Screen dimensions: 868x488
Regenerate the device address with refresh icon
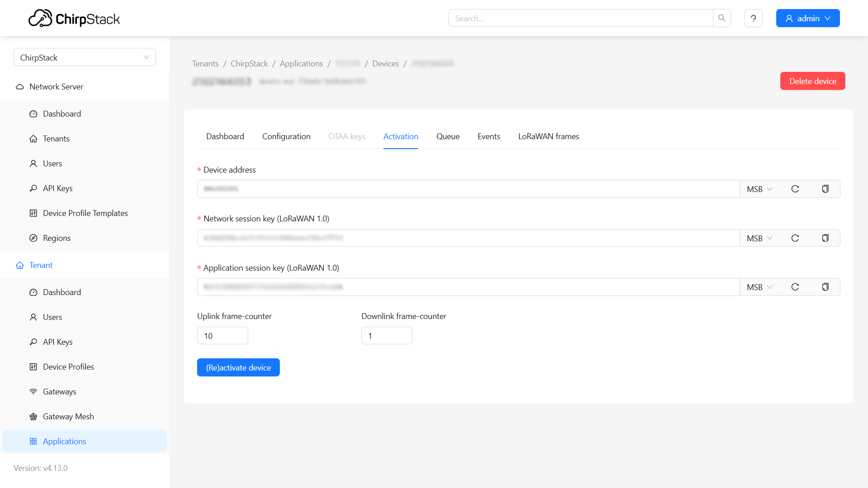pyautogui.click(x=795, y=189)
